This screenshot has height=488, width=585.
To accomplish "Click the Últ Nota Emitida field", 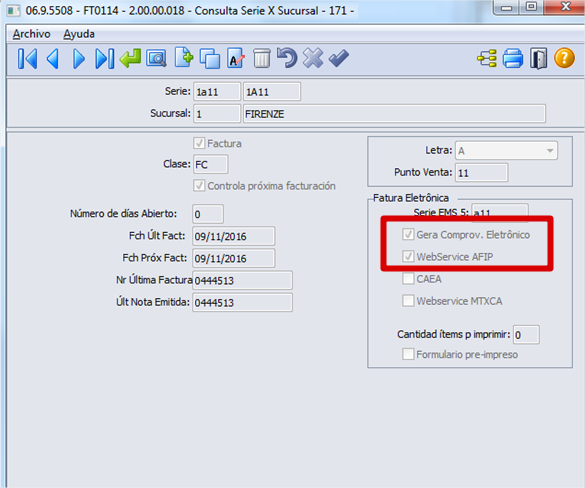I will point(242,302).
